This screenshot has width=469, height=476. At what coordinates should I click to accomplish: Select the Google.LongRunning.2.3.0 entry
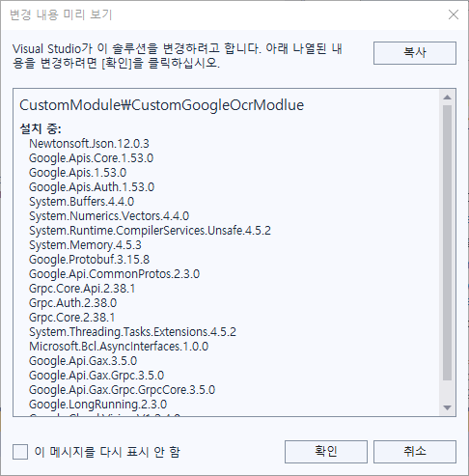pyautogui.click(x=97, y=405)
